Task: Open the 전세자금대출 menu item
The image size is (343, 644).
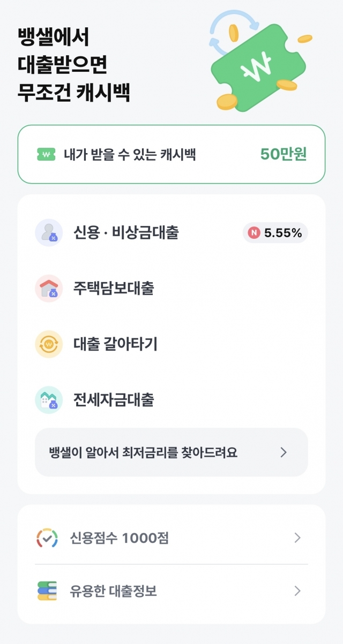Action: (114, 400)
